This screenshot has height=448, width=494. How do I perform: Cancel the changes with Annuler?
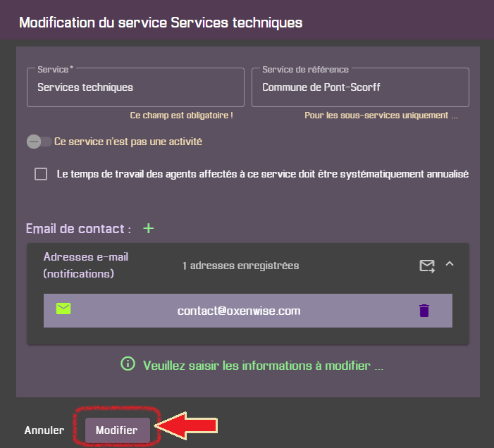pos(44,430)
